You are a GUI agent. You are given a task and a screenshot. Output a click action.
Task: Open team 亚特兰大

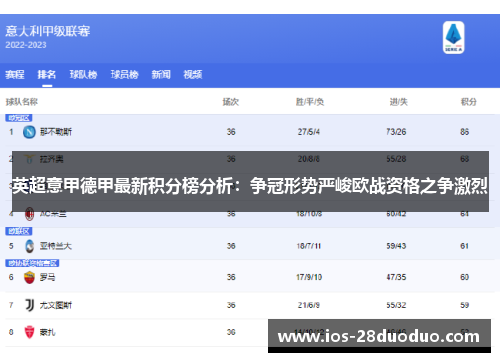pos(56,246)
